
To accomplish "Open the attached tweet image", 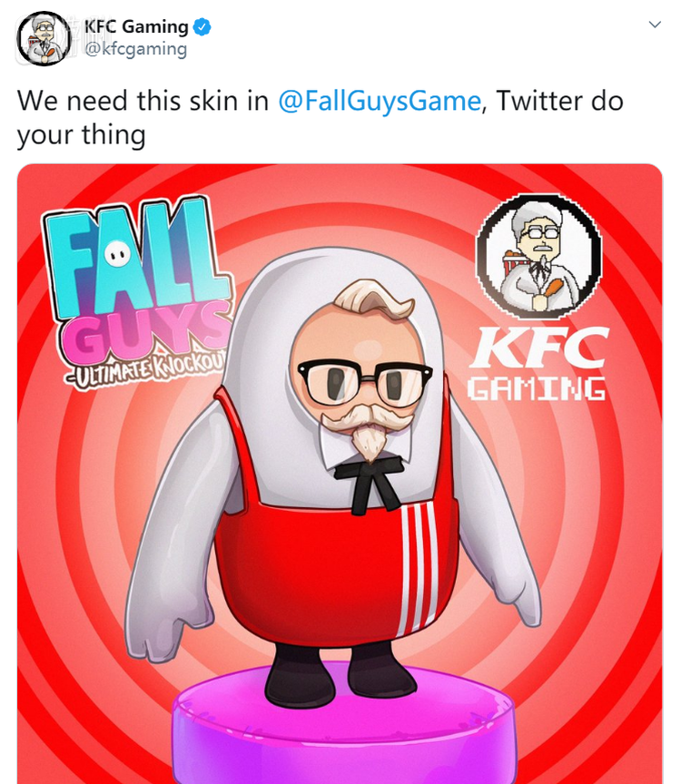I will (340, 474).
